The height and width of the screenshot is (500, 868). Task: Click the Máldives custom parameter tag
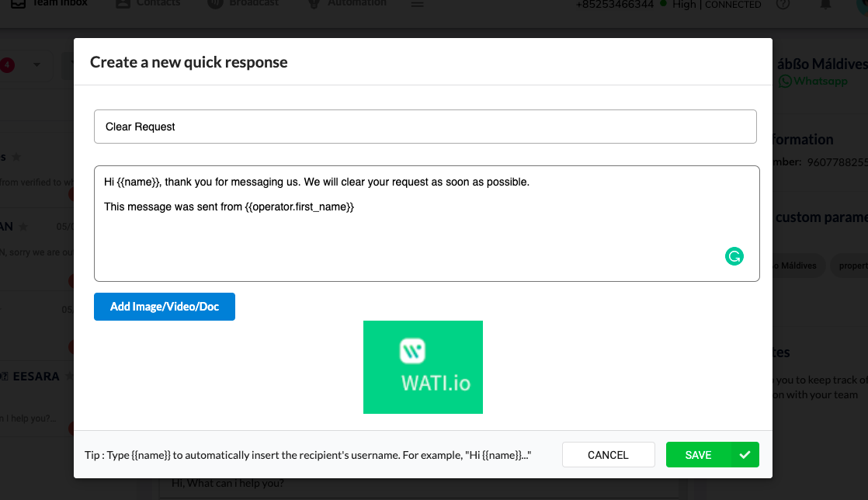797,266
